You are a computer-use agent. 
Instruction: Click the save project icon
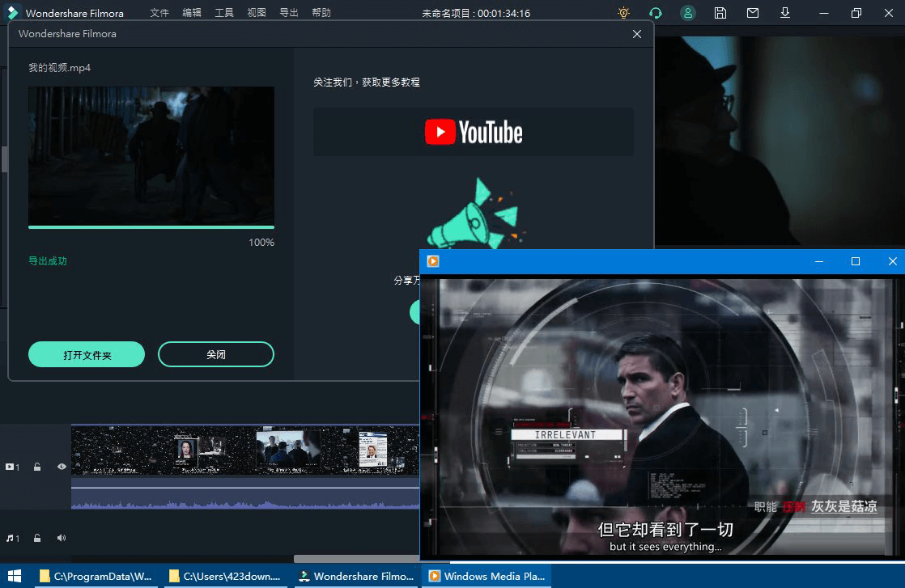[720, 13]
